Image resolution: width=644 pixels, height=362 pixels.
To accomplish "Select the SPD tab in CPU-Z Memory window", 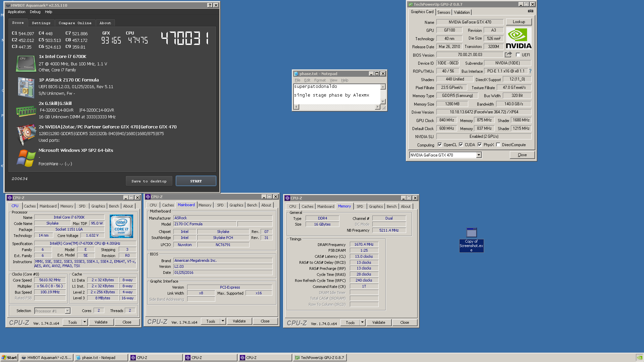I will point(360,206).
